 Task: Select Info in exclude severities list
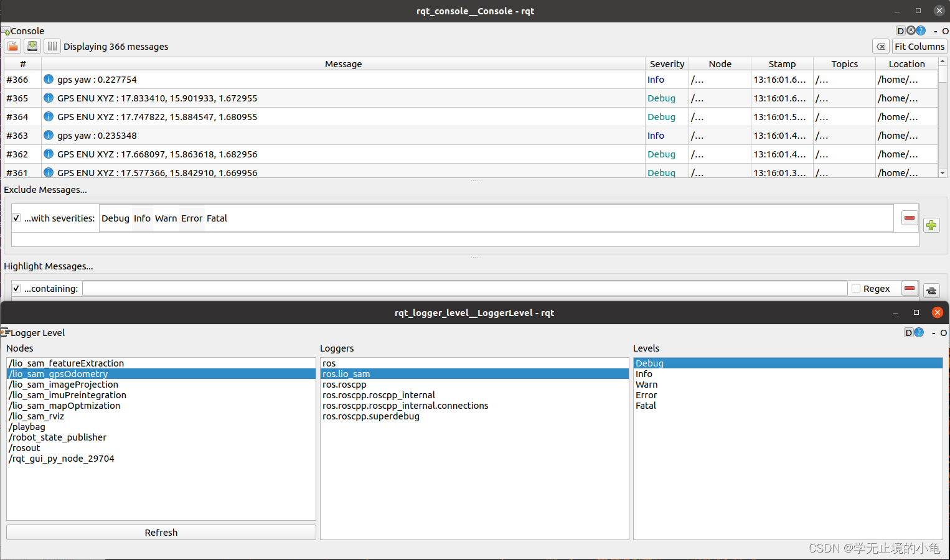pyautogui.click(x=142, y=218)
